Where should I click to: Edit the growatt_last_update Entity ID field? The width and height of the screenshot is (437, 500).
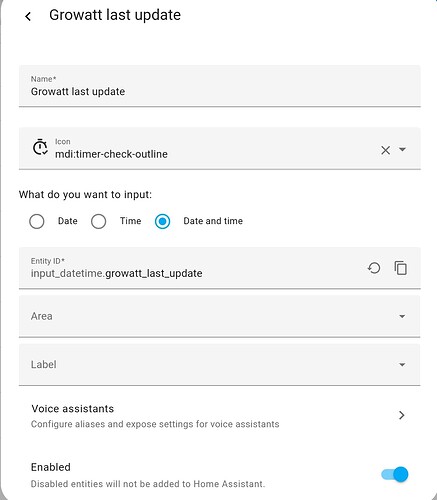tap(192, 268)
